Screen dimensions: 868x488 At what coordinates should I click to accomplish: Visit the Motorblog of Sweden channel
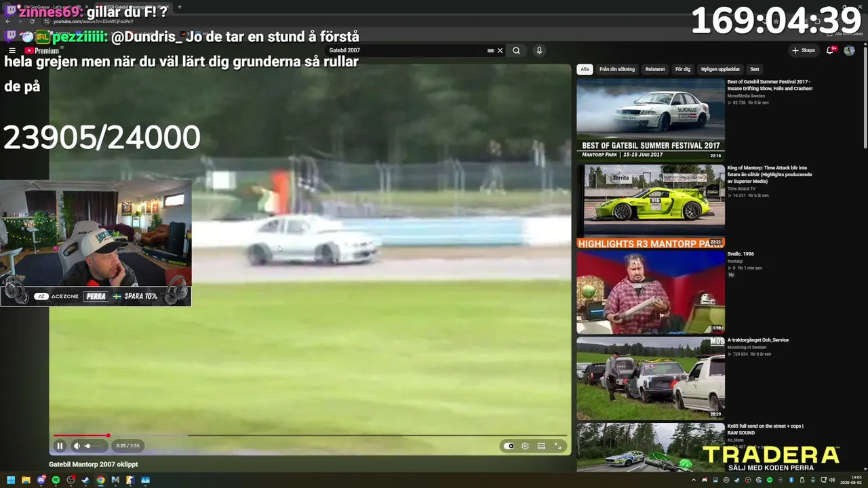747,348
